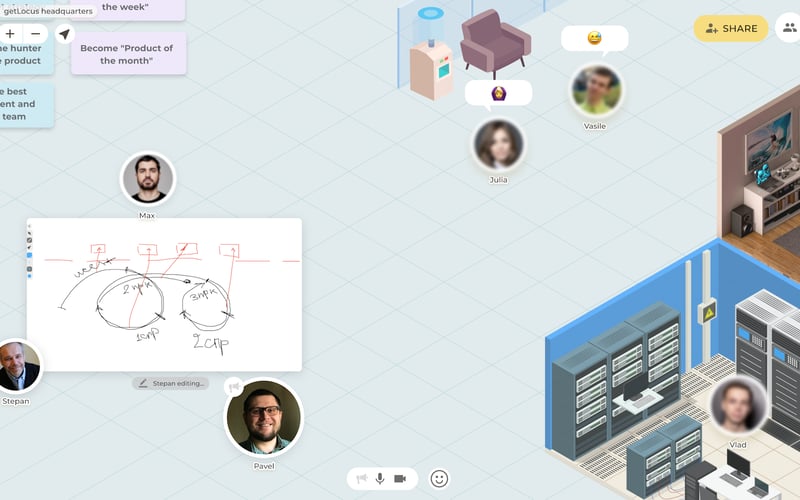Click Pavel's megaphone badge icon
This screenshot has height=500, width=800.
coord(234,386)
